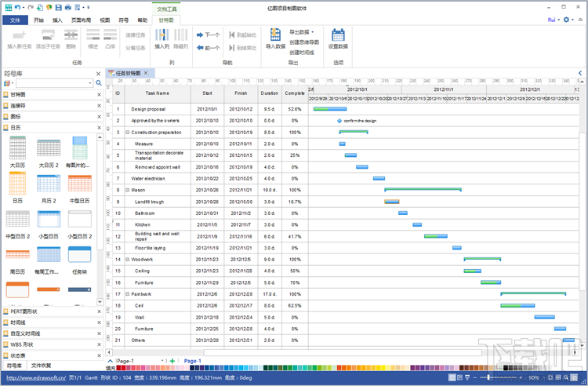Switch to the 开始 (Home) ribbon tab

pyautogui.click(x=38, y=20)
